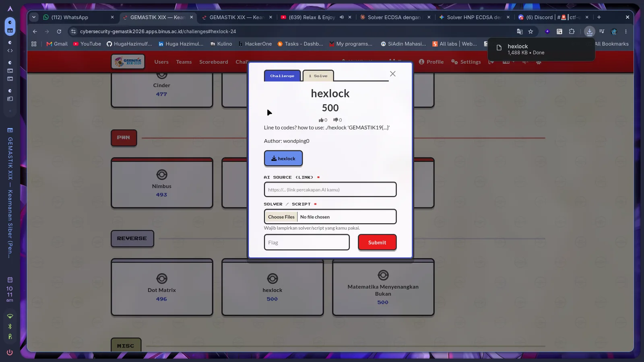Open the extensions puzzle icon
Image resolution: width=644 pixels, height=362 pixels.
tap(572, 31)
